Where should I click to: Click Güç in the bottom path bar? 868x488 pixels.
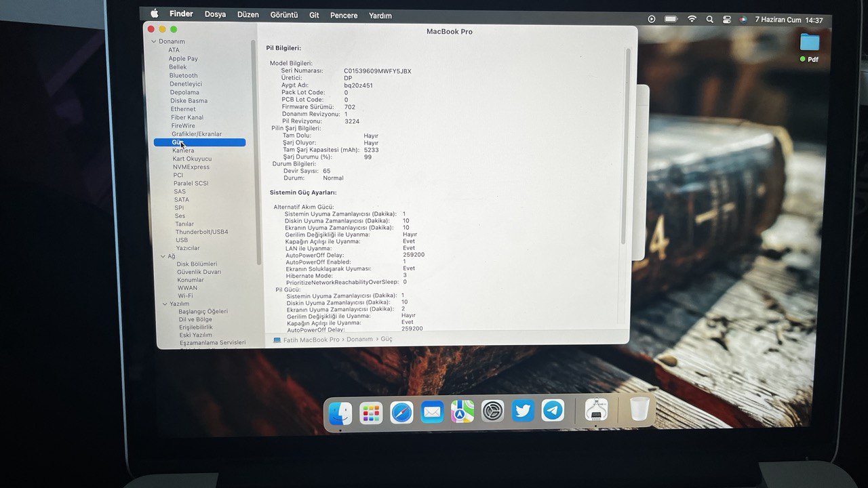point(387,339)
